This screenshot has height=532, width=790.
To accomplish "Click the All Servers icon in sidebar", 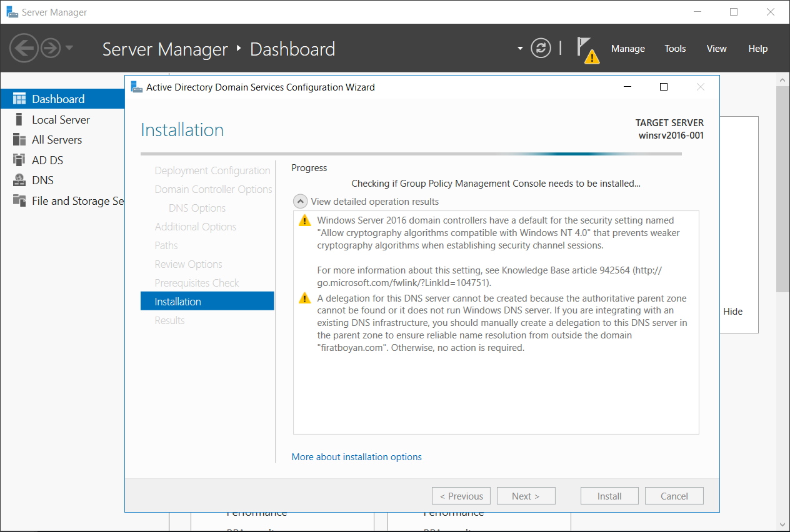I will click(19, 140).
